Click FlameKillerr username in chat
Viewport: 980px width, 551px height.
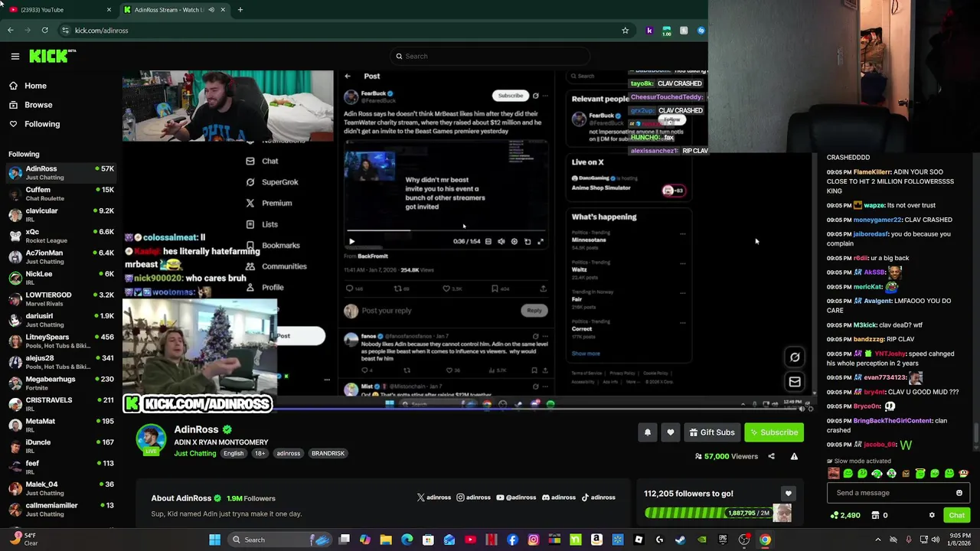coord(872,172)
